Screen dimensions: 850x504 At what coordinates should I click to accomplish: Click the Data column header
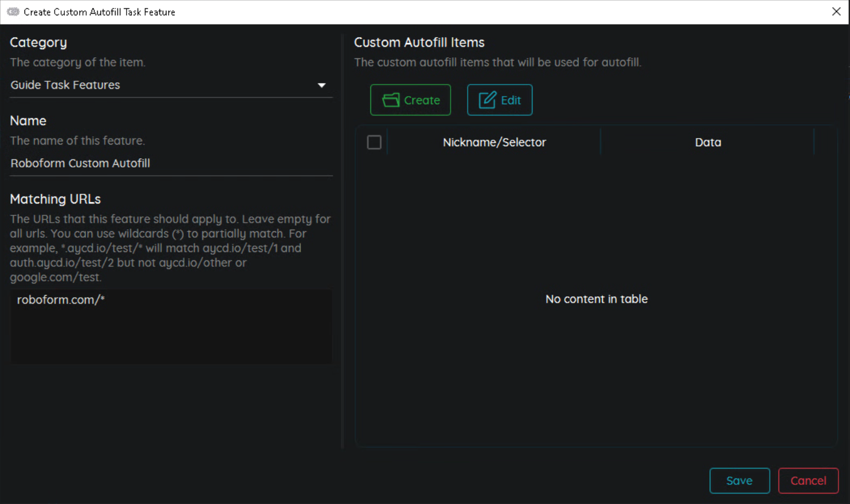pyautogui.click(x=708, y=142)
